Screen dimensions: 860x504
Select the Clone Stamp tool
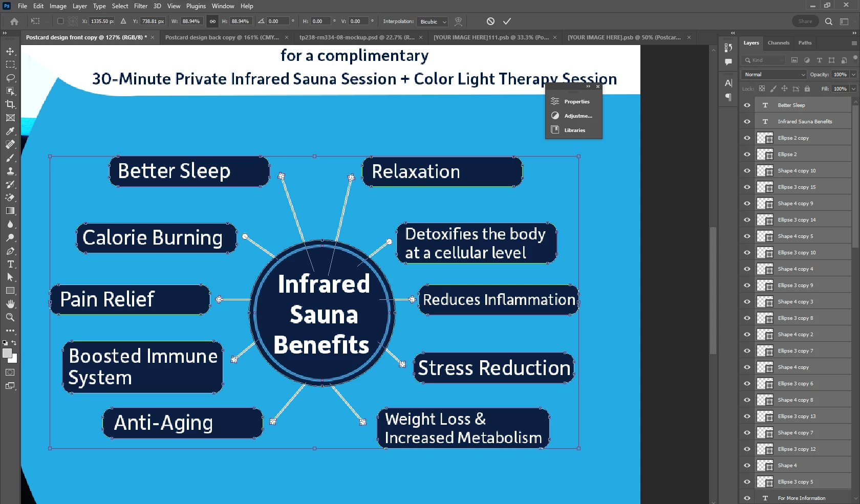pyautogui.click(x=10, y=171)
